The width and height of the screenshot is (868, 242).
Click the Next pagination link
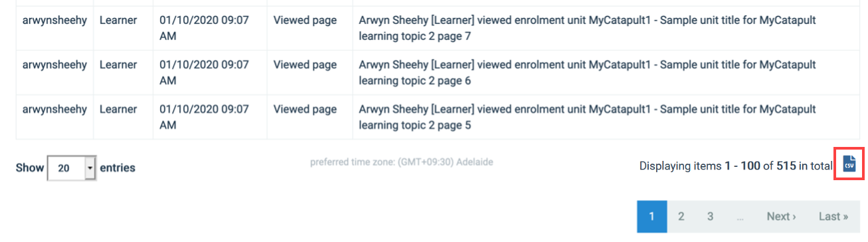tap(781, 216)
